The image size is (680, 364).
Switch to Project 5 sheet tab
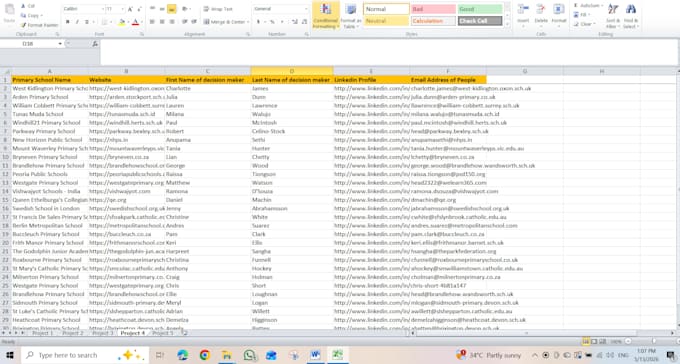pos(163,333)
